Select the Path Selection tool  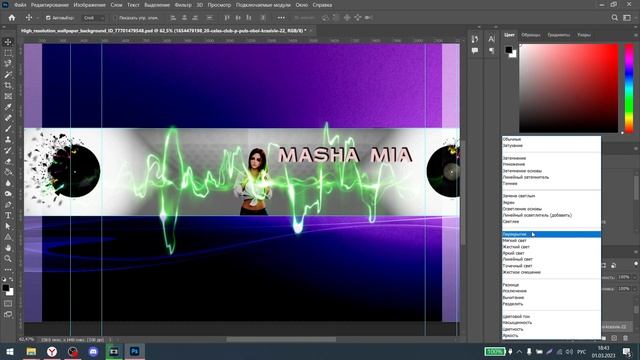pyautogui.click(x=8, y=226)
